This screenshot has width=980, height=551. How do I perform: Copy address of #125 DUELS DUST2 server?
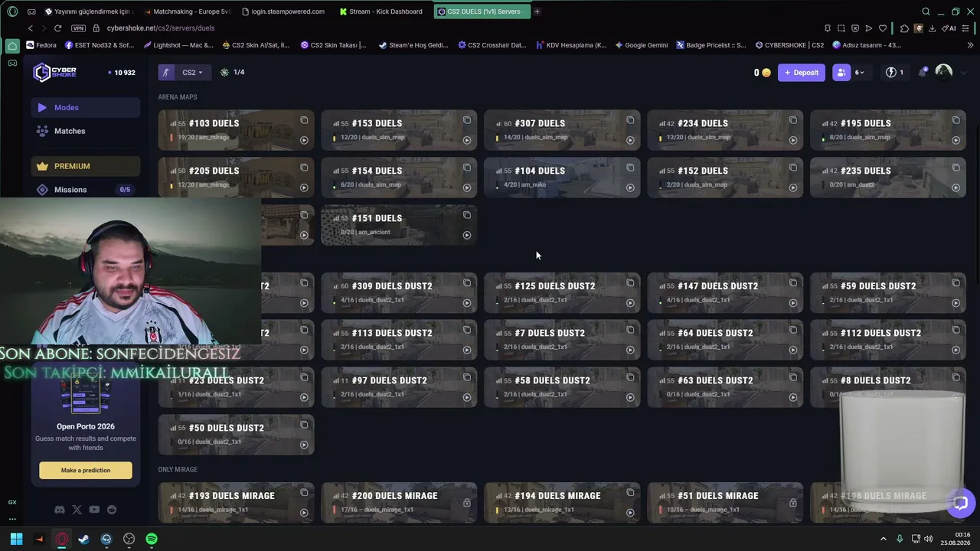tap(630, 283)
